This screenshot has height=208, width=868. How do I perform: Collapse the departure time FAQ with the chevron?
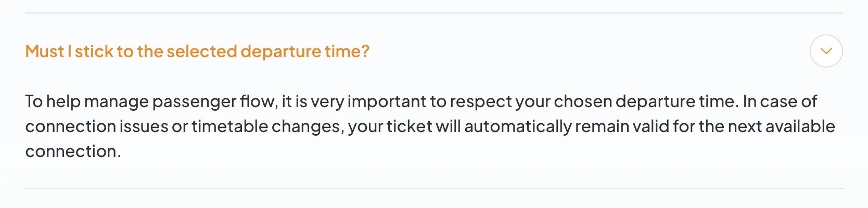pyautogui.click(x=826, y=51)
